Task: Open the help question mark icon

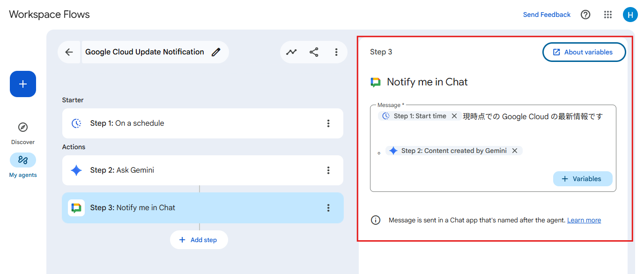Action: click(x=585, y=15)
